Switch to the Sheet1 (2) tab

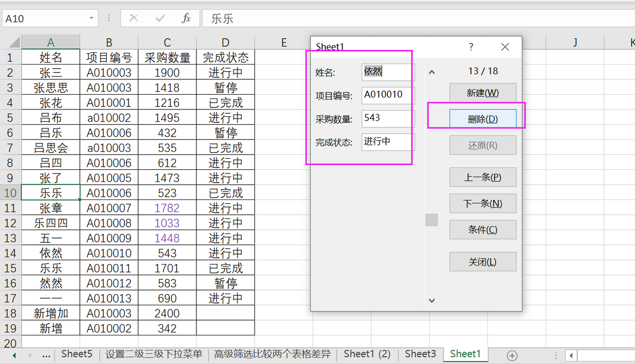(x=367, y=354)
